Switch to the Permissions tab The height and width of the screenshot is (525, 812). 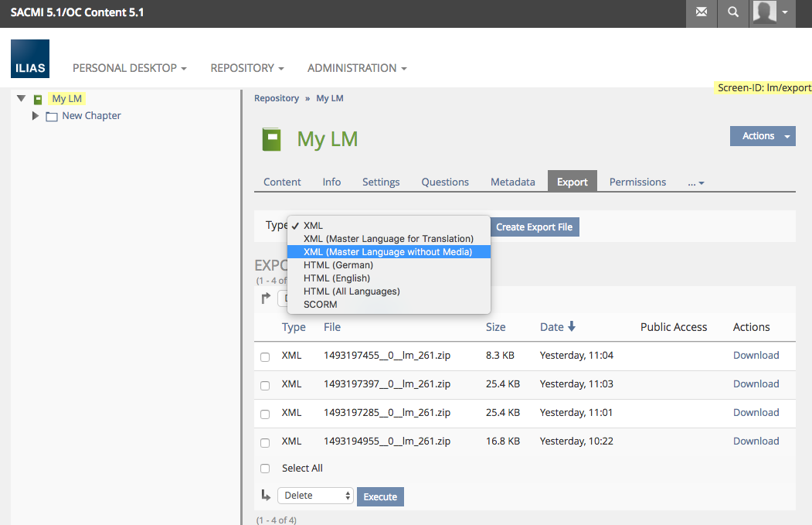(637, 182)
